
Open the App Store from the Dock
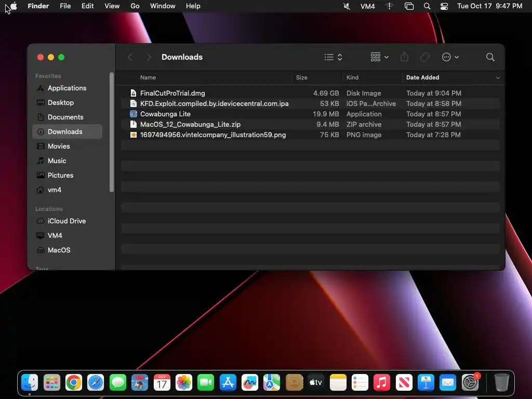click(x=228, y=383)
